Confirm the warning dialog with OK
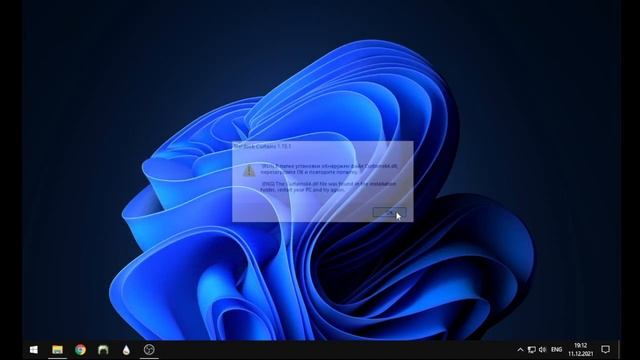Image resolution: width=640 pixels, height=360 pixels. [x=389, y=212]
